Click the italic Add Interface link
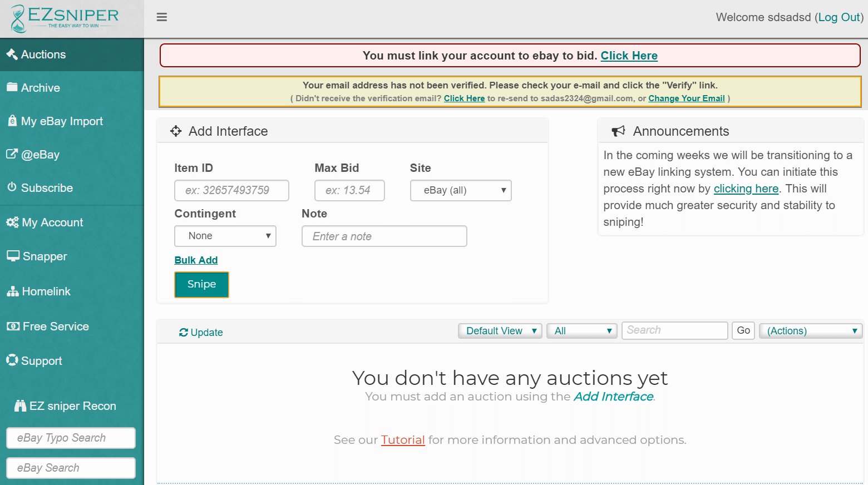Viewport: 868px width, 485px height. click(x=614, y=397)
